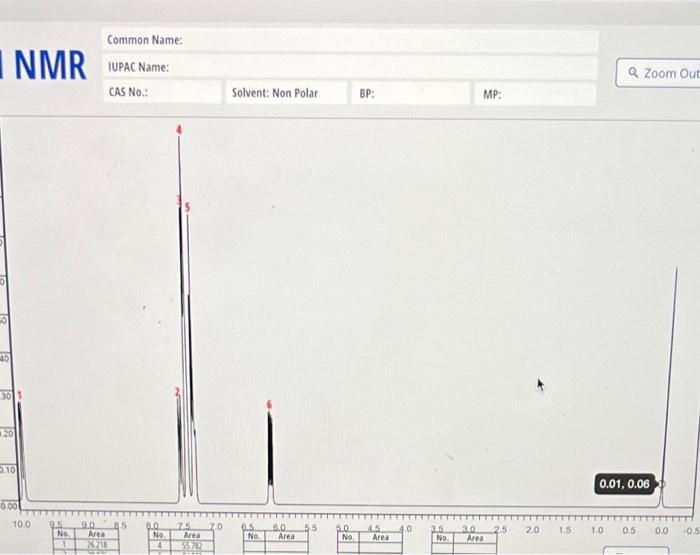Focus the IUPAC Name field
The width and height of the screenshot is (700, 555).
350,67
